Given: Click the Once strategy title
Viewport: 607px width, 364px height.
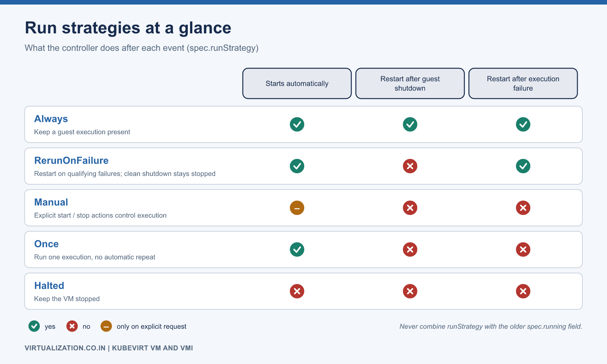Looking at the screenshot, I should pyautogui.click(x=46, y=244).
